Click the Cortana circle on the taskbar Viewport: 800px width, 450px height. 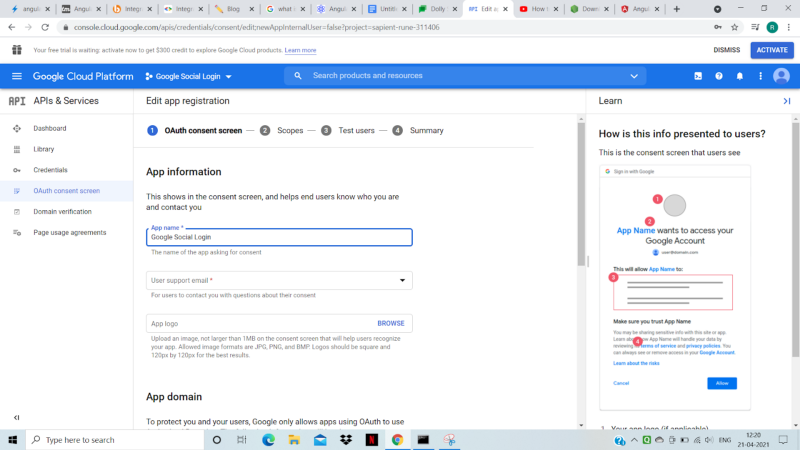(217, 440)
